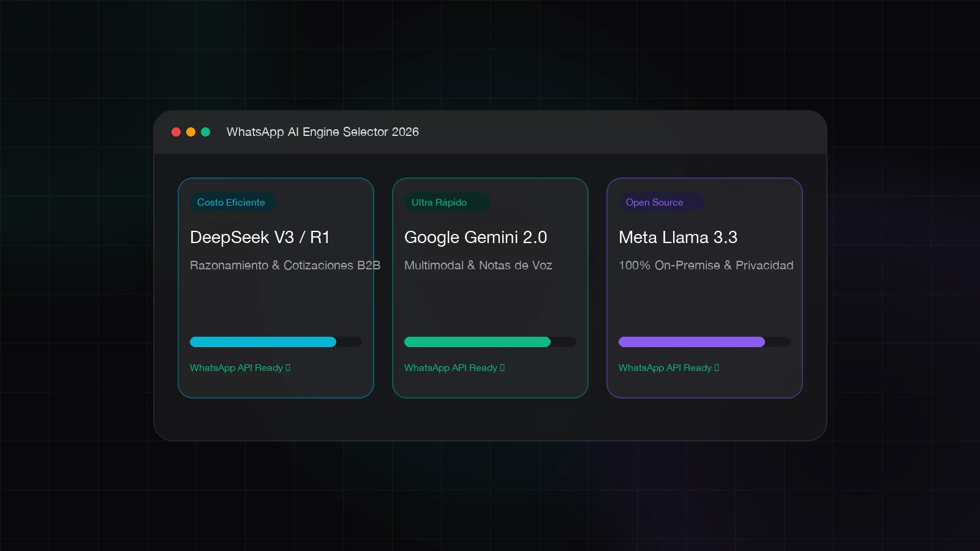Click the purple Llama progress bar
The height and width of the screenshot is (551, 980).
pyautogui.click(x=704, y=342)
